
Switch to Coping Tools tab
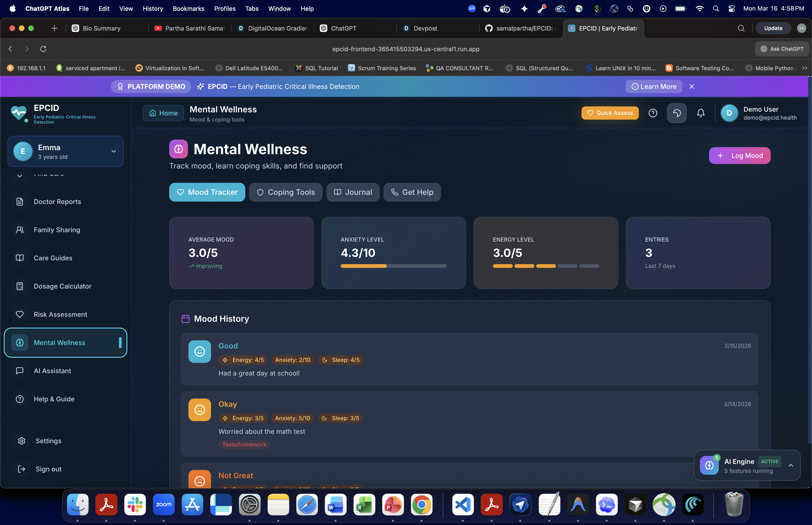[x=285, y=192]
